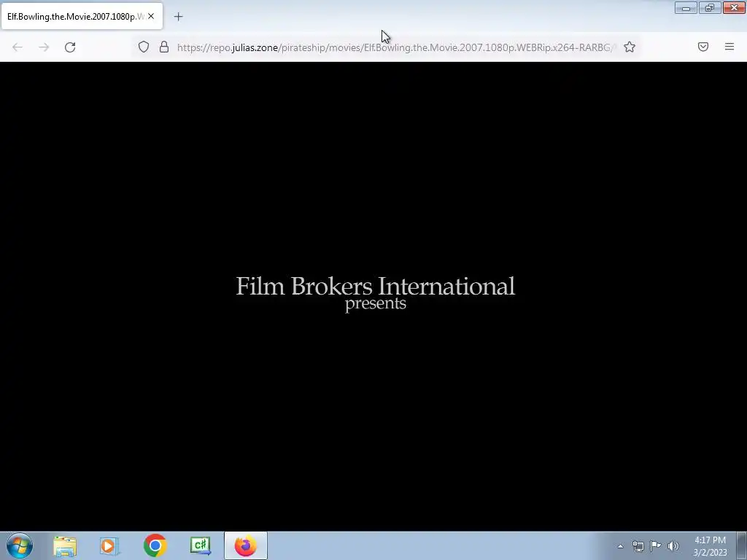
Task: Launch Windows Media Player from taskbar
Action: [x=109, y=545]
